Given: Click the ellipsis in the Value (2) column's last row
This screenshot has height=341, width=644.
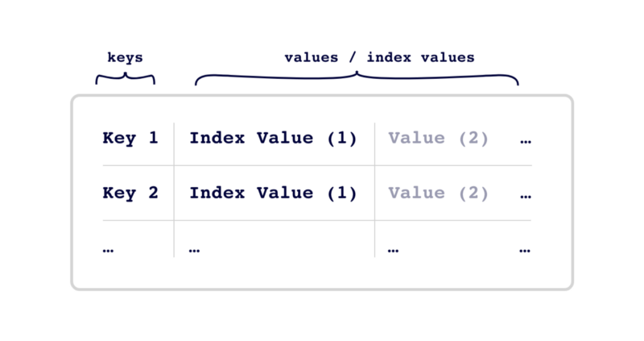Looking at the screenshot, I should pyautogui.click(x=393, y=251).
